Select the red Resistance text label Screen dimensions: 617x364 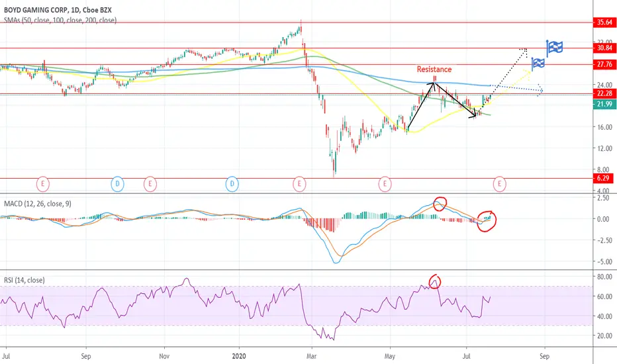pos(434,69)
